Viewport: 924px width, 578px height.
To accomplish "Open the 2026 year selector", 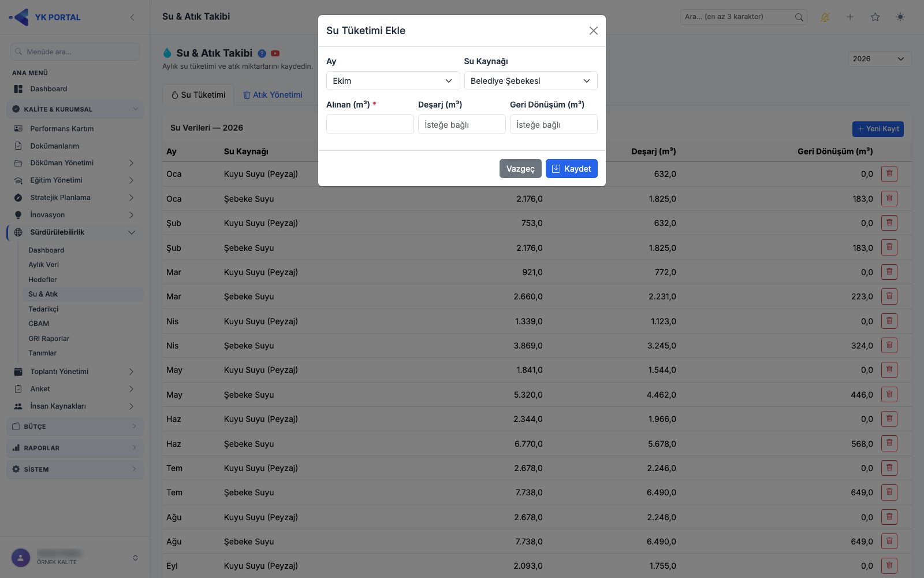I will tap(880, 59).
